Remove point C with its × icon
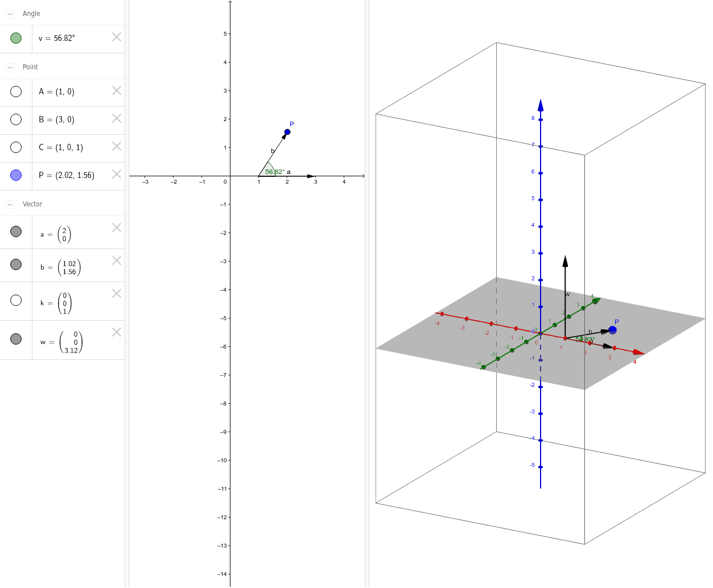Image resolution: width=713 pixels, height=588 pixels. pos(116,146)
